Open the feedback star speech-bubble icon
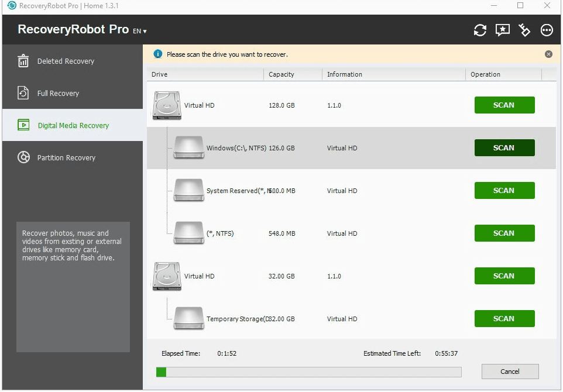This screenshot has width=563, height=392. (x=502, y=30)
